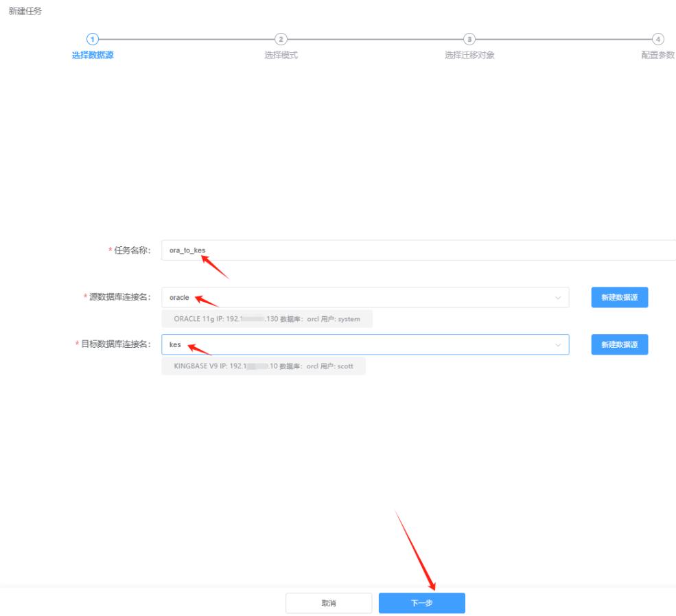Expand the chevron arrow in the oracle field

[558, 298]
